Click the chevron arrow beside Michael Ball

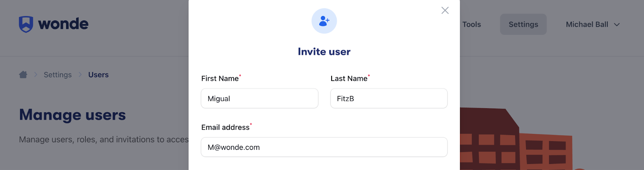617,25
